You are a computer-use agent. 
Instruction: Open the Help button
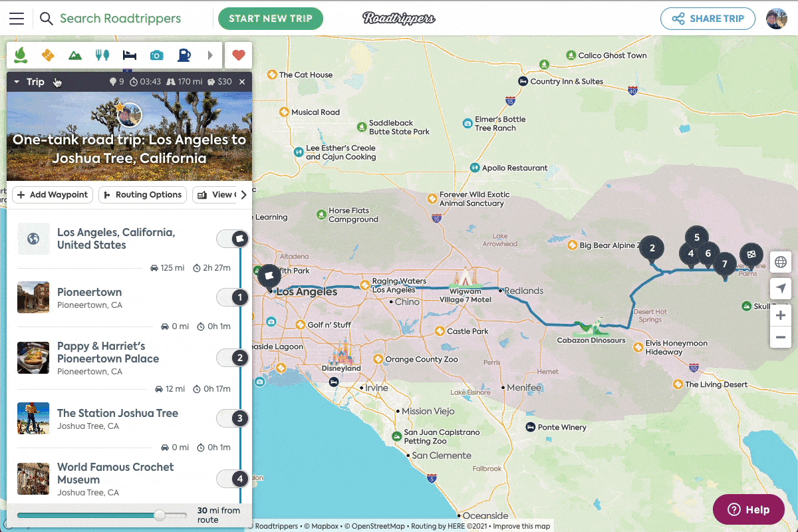[749, 509]
